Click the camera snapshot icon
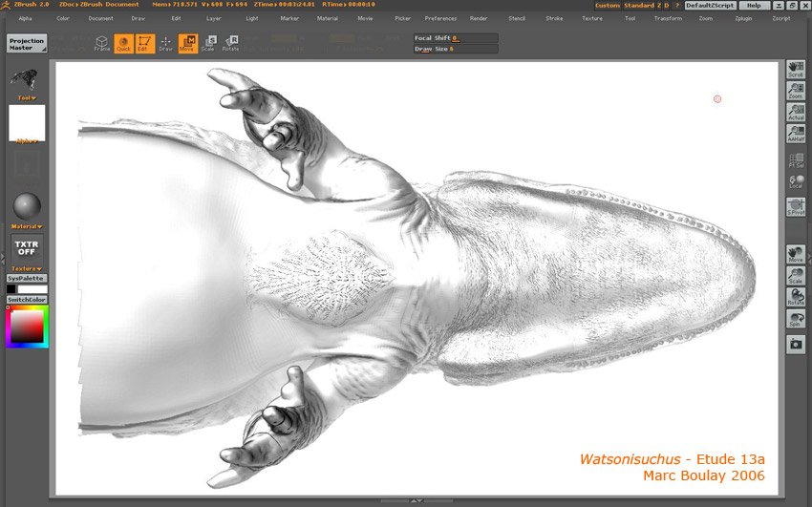812x507 pixels. (x=796, y=345)
